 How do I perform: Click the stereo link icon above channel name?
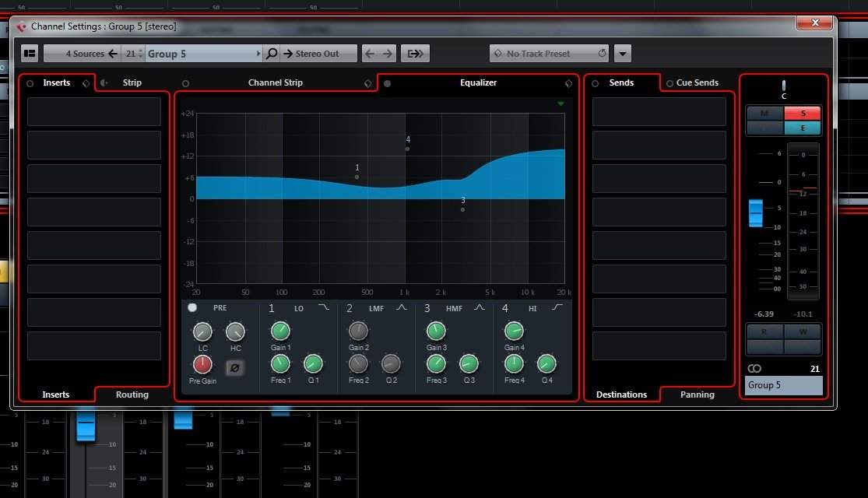[754, 369]
